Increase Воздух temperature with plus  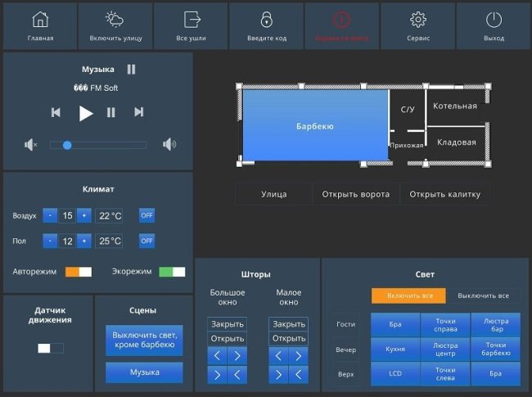(83, 216)
